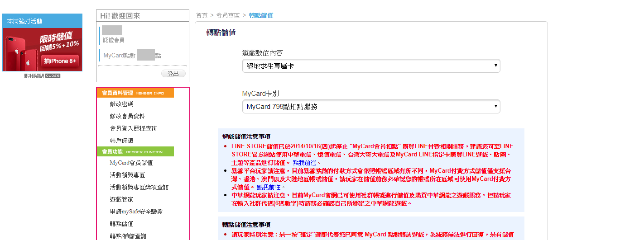The image size is (644, 240).
Task: Open the 遊戲數位內容 dropdown showing 絕地求生專屬卡
Action: (x=371, y=66)
